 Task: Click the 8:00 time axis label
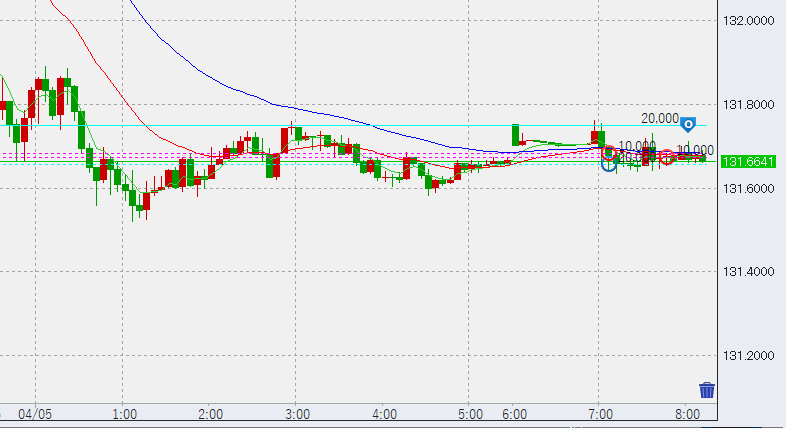click(x=686, y=413)
